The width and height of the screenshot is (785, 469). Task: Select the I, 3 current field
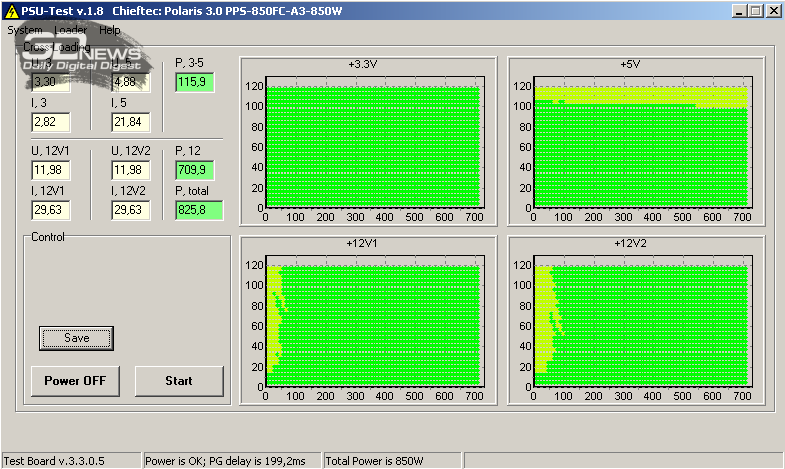point(50,122)
